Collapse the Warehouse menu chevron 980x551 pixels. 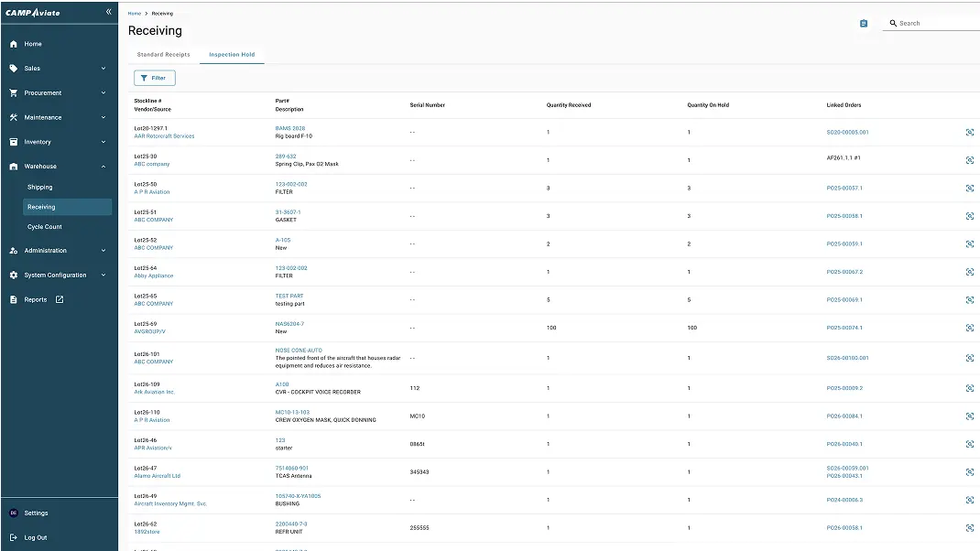tap(103, 167)
